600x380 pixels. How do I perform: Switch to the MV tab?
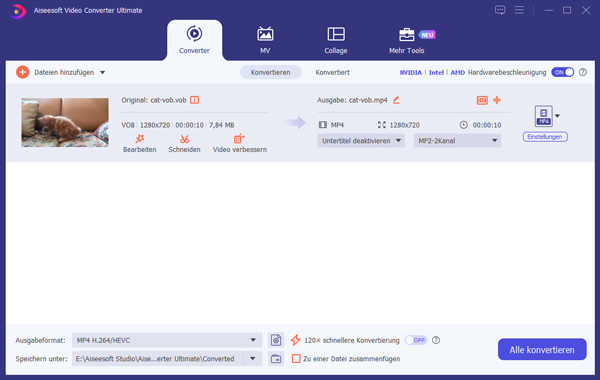(x=265, y=40)
